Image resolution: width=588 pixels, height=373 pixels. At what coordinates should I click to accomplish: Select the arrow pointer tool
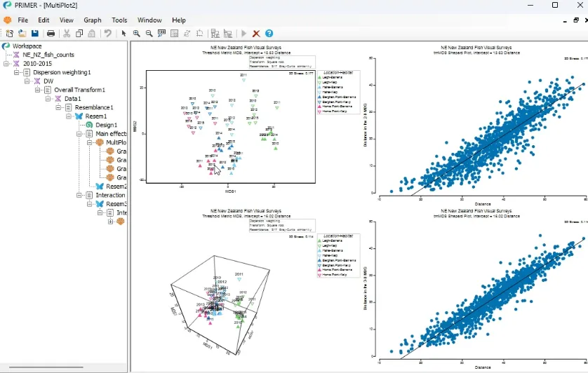123,34
